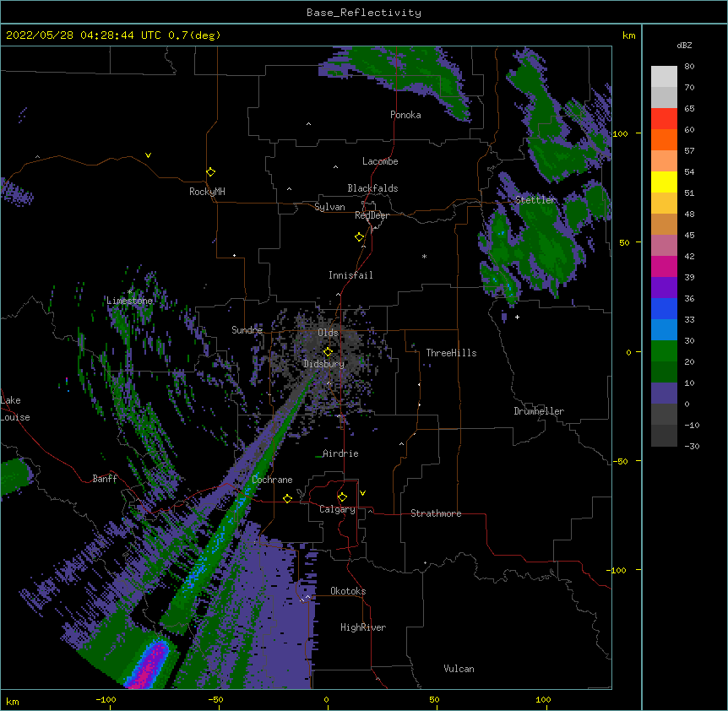The image size is (728, 711).
Task: Click the white caret marker west of Ponoka
Action: [309, 124]
